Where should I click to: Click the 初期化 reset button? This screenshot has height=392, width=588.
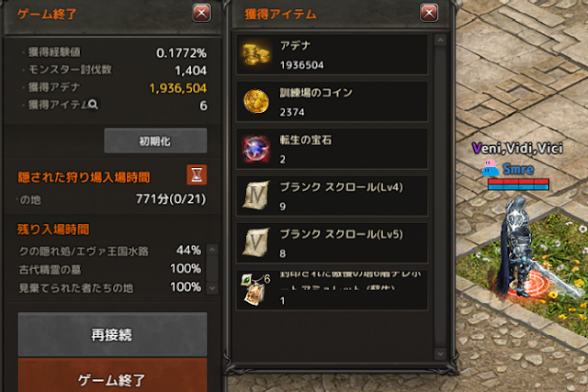(x=155, y=140)
